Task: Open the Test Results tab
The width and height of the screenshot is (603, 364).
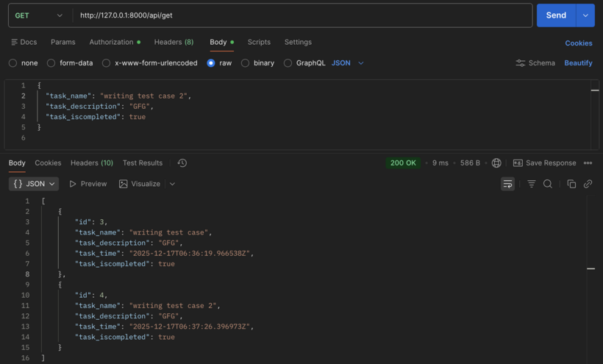Action: (x=143, y=163)
